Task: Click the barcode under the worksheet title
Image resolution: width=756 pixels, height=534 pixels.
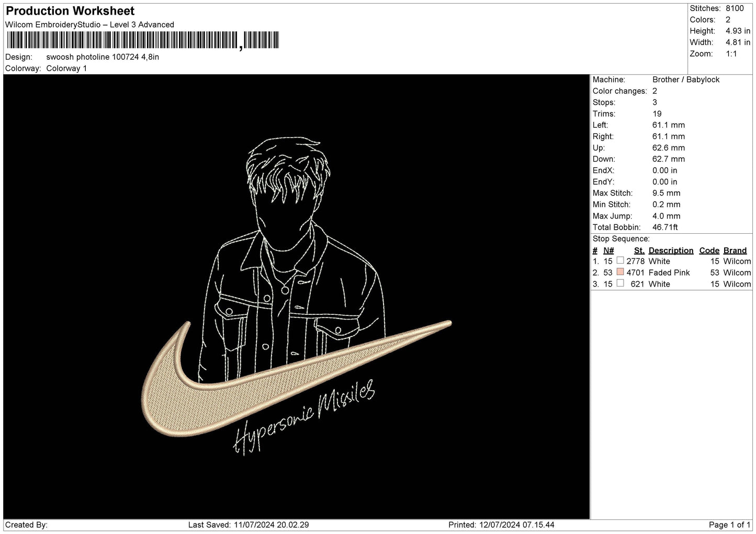Action: (x=143, y=40)
